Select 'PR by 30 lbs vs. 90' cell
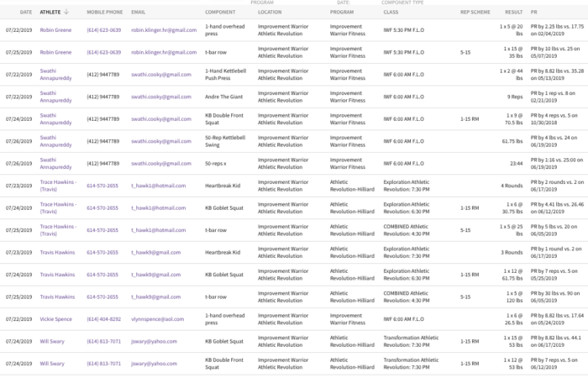 555,297
